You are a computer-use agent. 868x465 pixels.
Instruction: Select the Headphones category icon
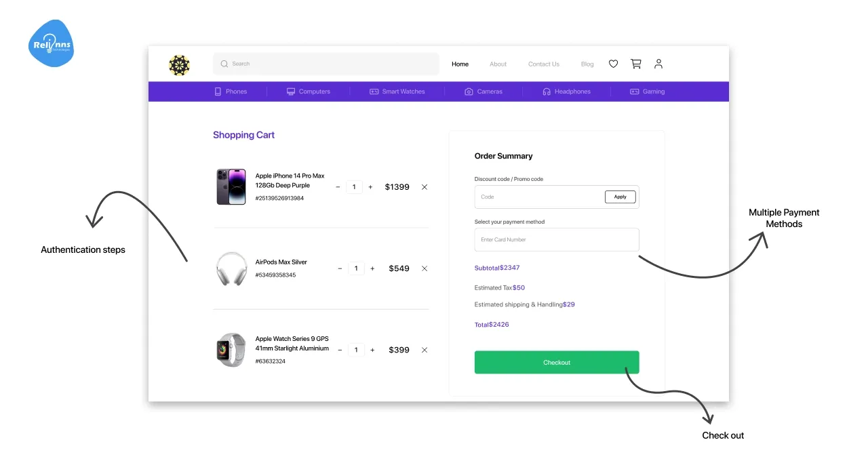pos(546,91)
